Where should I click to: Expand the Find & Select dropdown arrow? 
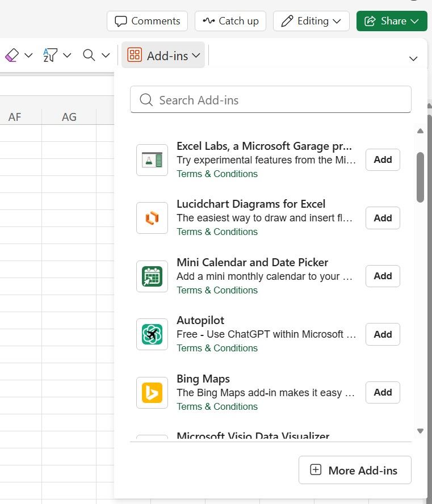(106, 55)
